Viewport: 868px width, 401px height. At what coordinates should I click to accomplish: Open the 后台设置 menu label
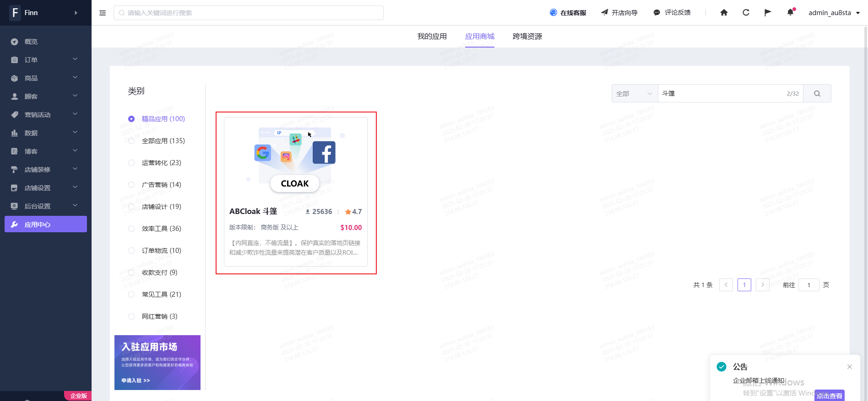[x=38, y=206]
